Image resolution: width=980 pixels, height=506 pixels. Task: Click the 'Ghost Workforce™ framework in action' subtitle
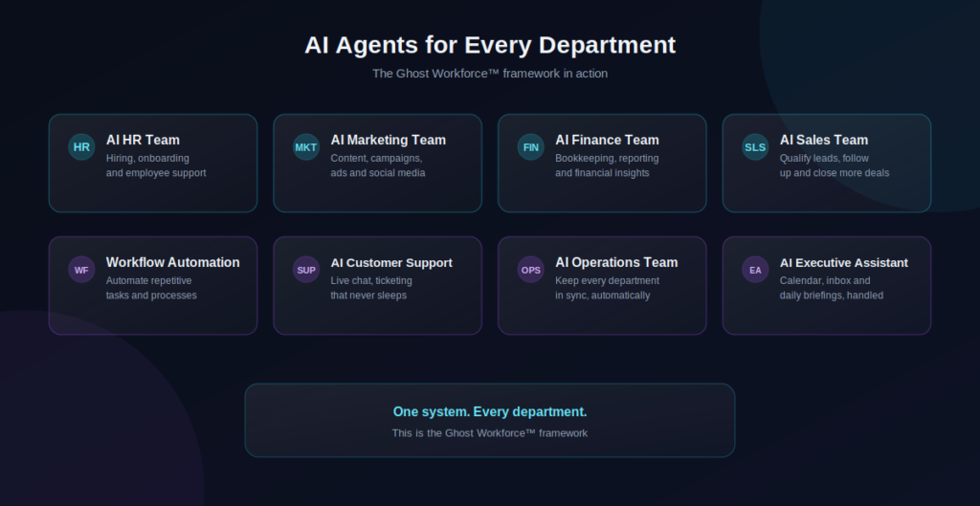coord(490,73)
